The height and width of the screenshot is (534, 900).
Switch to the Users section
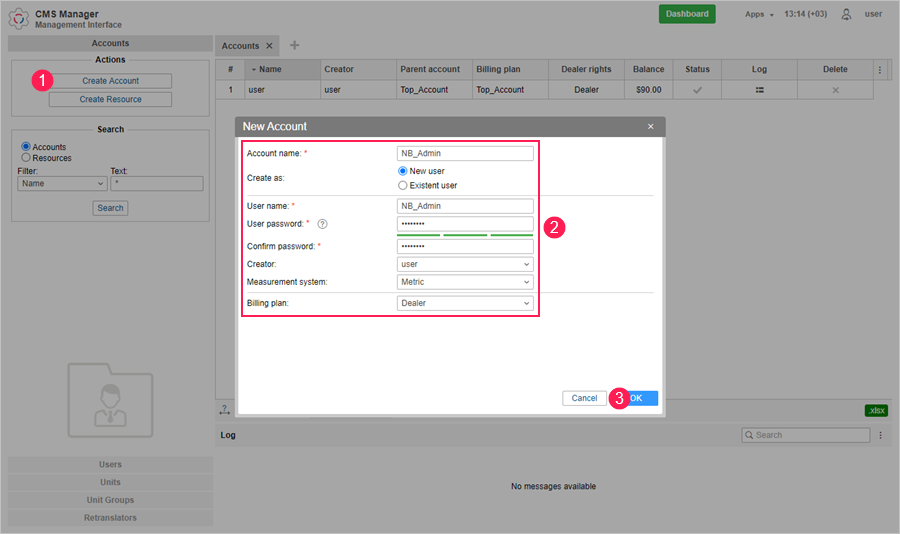coord(110,464)
